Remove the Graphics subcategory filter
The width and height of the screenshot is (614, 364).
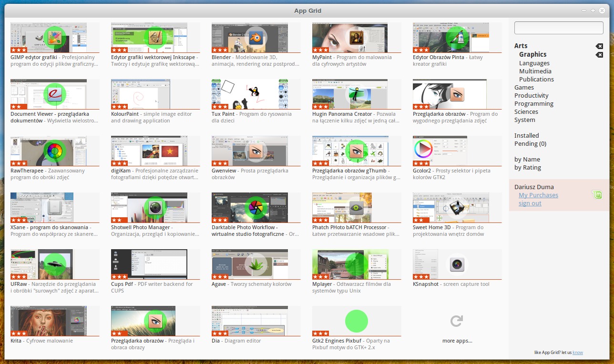[x=599, y=55]
